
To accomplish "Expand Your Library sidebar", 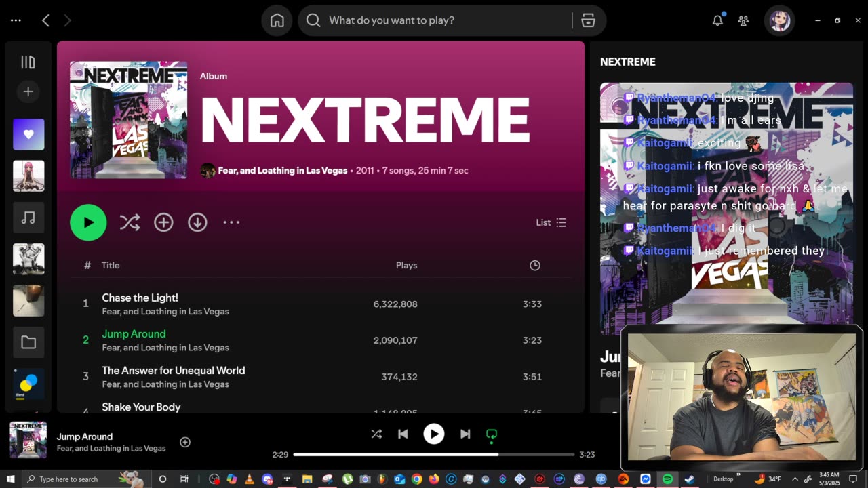I will pyautogui.click(x=28, y=62).
